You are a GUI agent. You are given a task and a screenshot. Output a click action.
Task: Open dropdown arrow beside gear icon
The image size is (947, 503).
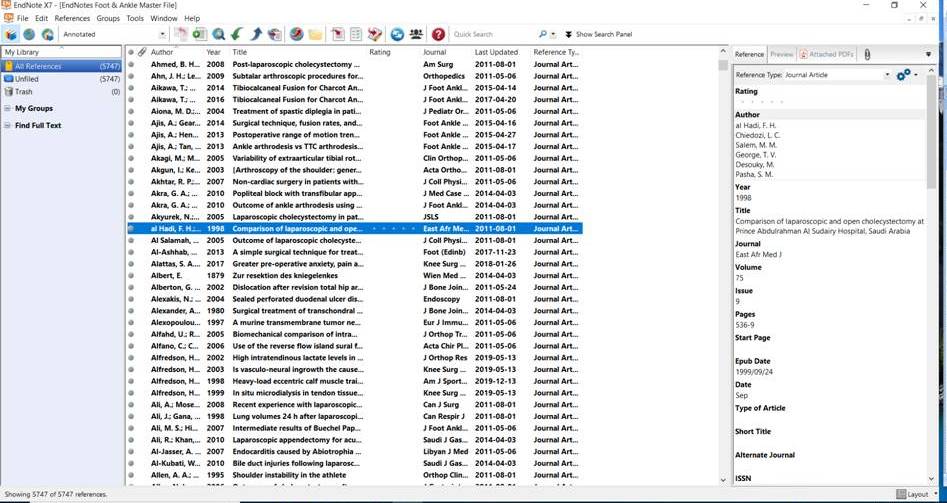(916, 75)
